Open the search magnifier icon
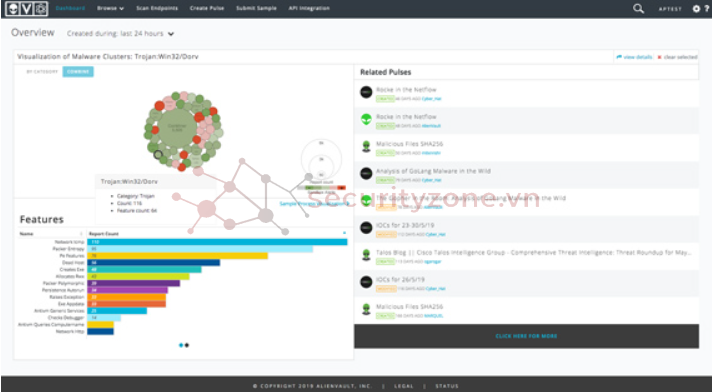Image resolution: width=712 pixels, height=392 pixels. click(x=638, y=9)
